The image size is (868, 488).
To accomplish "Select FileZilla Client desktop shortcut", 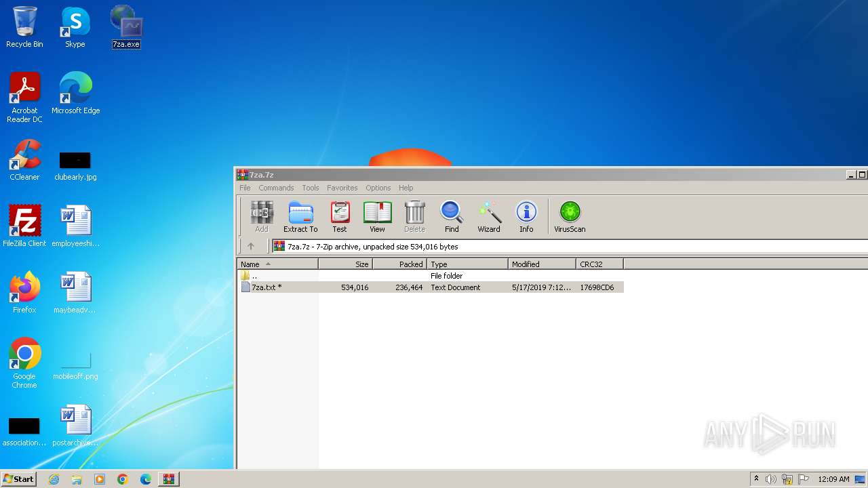I will [24, 226].
